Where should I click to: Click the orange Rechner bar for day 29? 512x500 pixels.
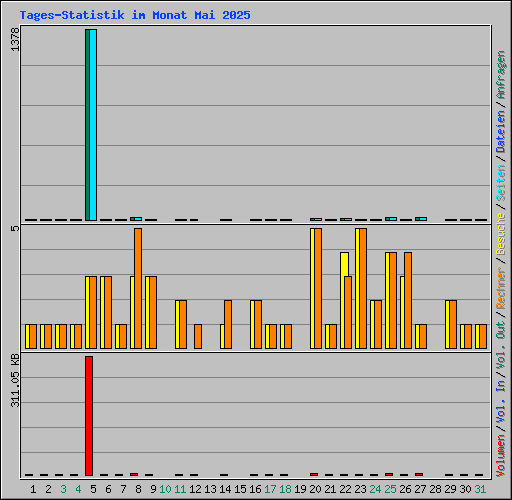[x=453, y=325]
